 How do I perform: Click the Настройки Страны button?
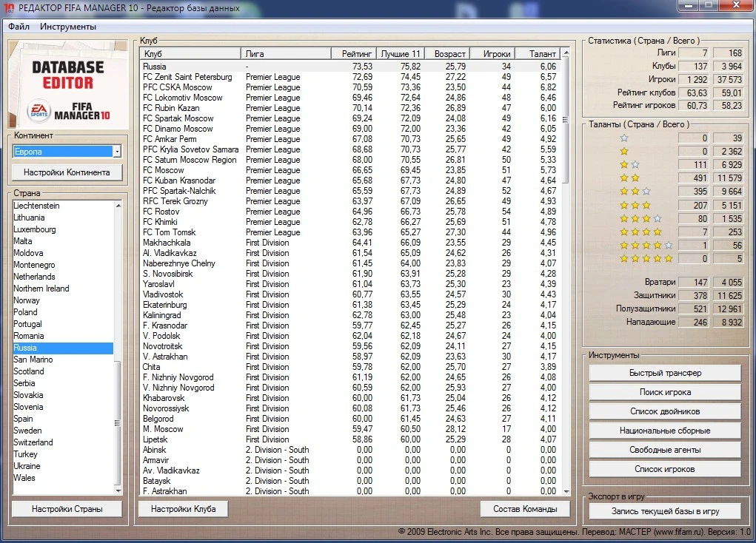[67, 509]
